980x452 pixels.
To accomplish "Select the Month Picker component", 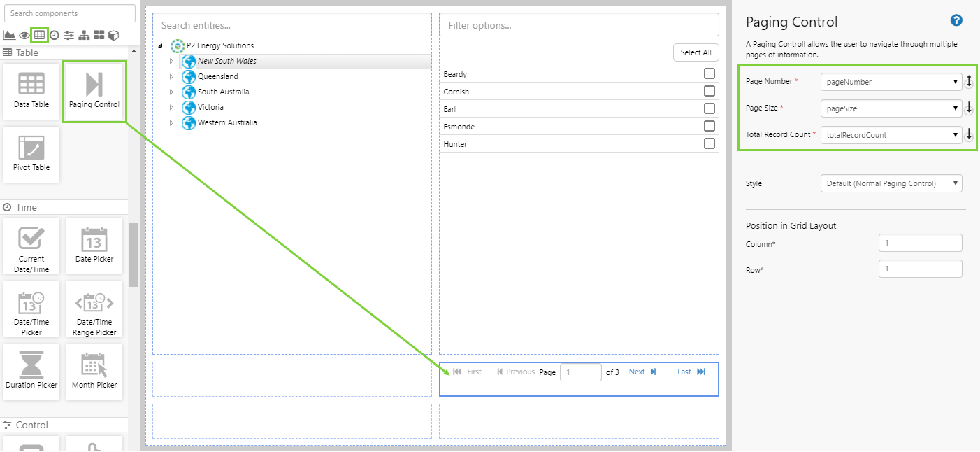I will (x=94, y=372).
